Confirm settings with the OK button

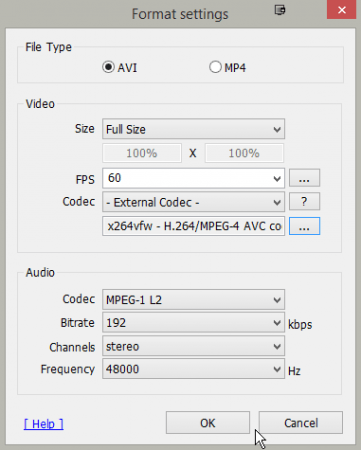[208, 423]
